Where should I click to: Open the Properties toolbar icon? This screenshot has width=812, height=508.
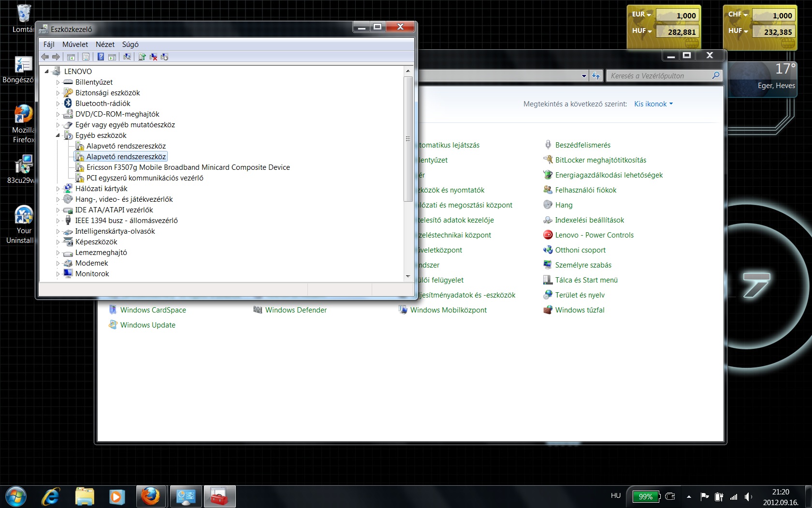pyautogui.click(x=86, y=57)
